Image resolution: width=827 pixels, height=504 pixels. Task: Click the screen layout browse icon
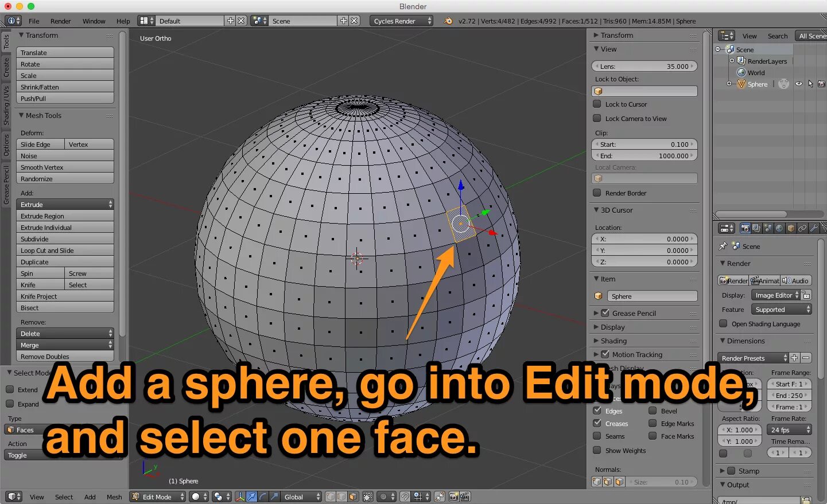pos(147,21)
